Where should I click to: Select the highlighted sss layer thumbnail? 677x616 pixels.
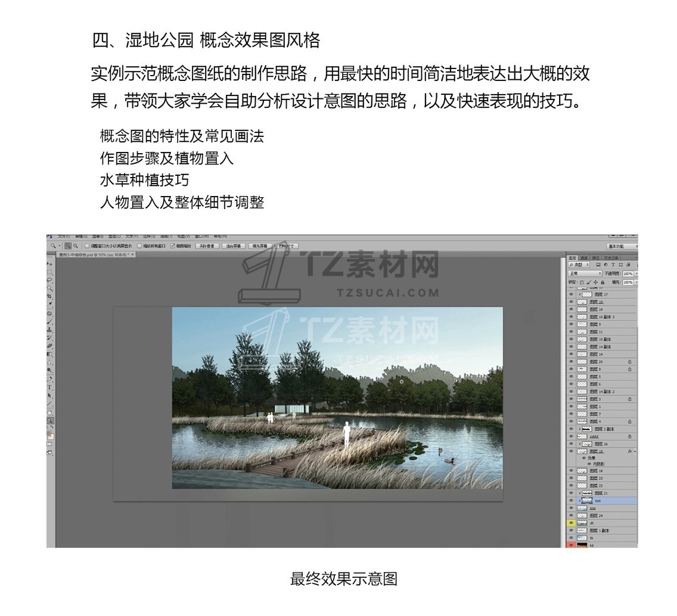pyautogui.click(x=587, y=501)
